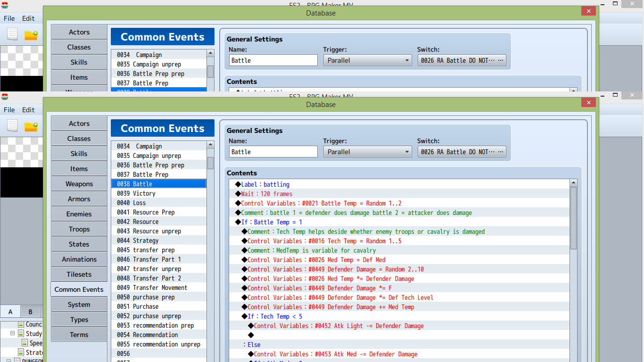Image resolution: width=644 pixels, height=362 pixels.
Task: Open System database tab
Action: (79, 304)
